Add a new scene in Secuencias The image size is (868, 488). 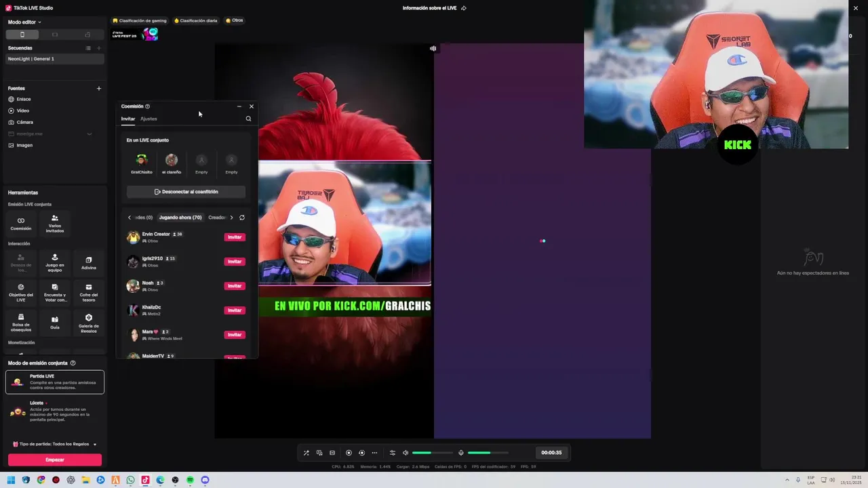click(x=98, y=48)
